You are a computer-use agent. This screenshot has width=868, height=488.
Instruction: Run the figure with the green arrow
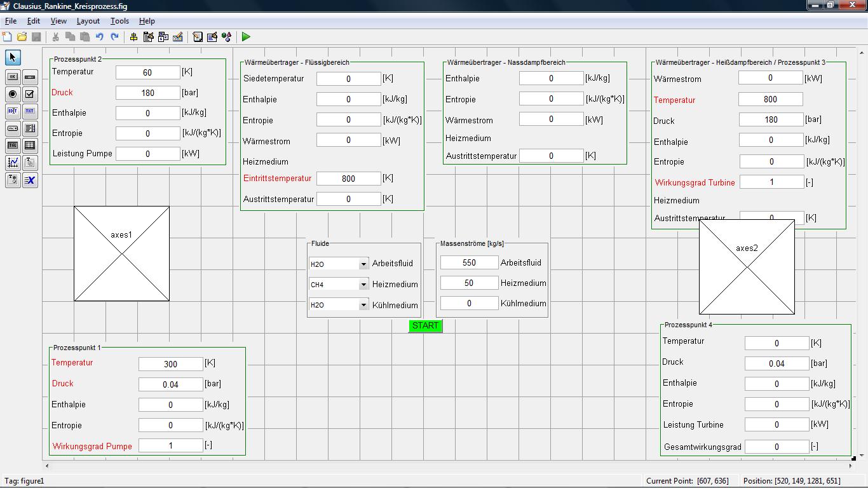tap(246, 37)
